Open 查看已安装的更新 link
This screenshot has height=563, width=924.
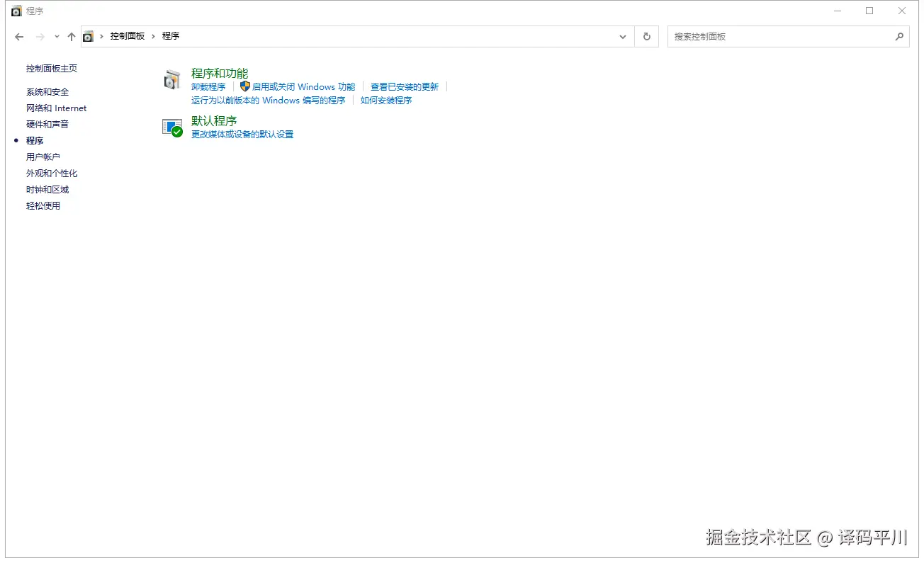point(405,87)
